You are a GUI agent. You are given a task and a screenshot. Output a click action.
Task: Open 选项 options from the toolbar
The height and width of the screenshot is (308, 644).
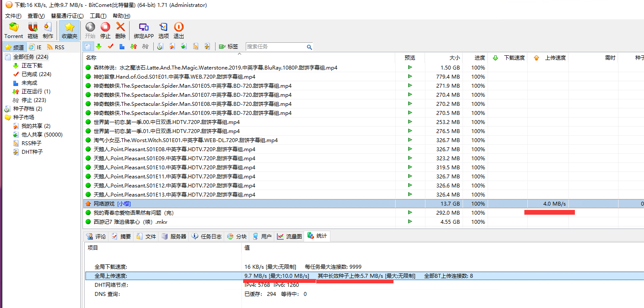[164, 31]
